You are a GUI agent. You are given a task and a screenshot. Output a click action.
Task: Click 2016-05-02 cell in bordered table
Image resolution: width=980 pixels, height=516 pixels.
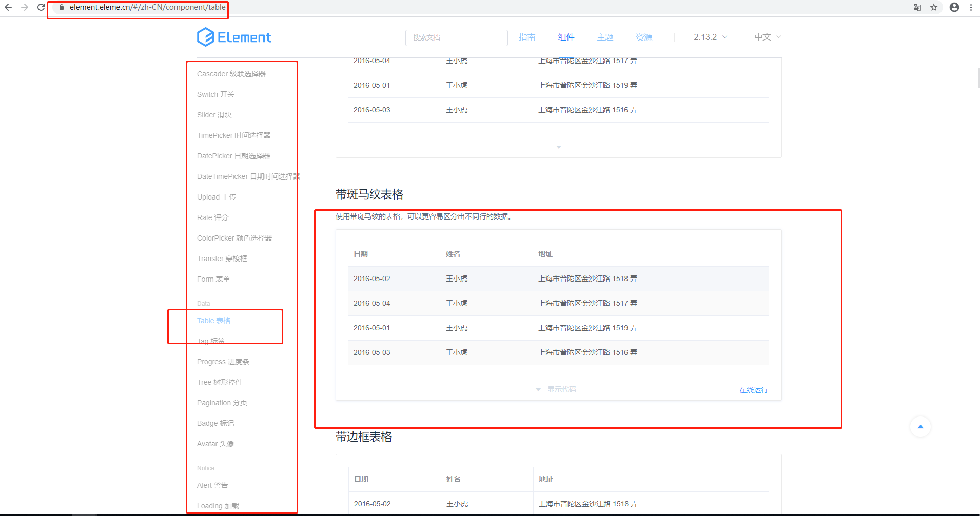[x=373, y=504]
